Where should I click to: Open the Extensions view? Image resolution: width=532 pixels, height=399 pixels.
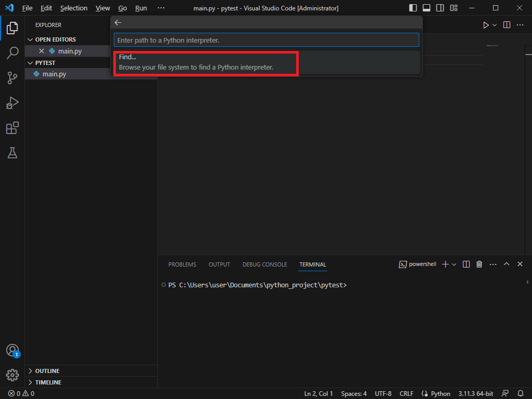click(x=12, y=128)
